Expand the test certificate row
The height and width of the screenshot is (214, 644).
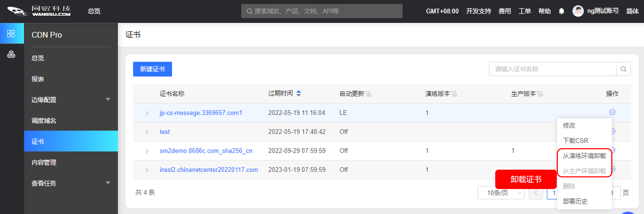tap(147, 132)
